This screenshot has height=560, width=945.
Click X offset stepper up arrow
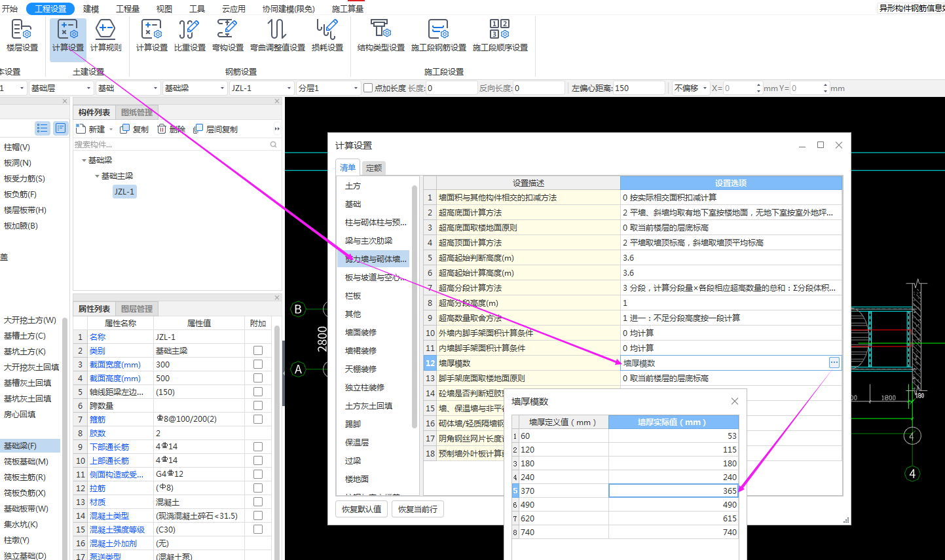coord(758,85)
